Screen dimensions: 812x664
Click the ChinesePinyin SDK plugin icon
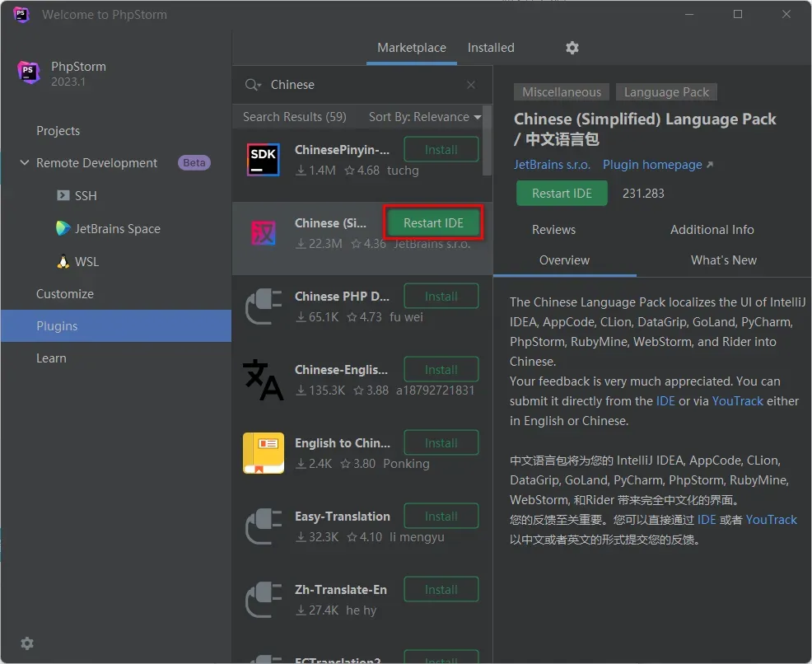point(263,160)
